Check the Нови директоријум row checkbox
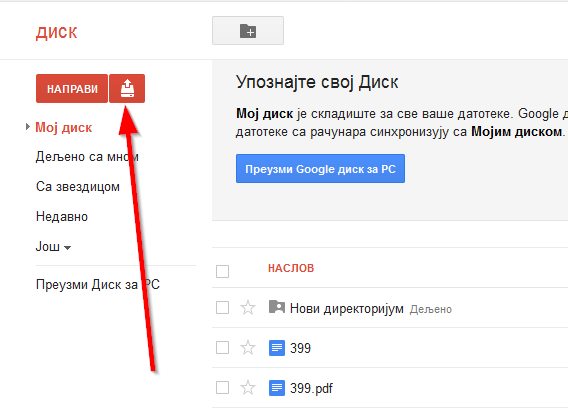Screen dimensions: 568x416 [222, 308]
